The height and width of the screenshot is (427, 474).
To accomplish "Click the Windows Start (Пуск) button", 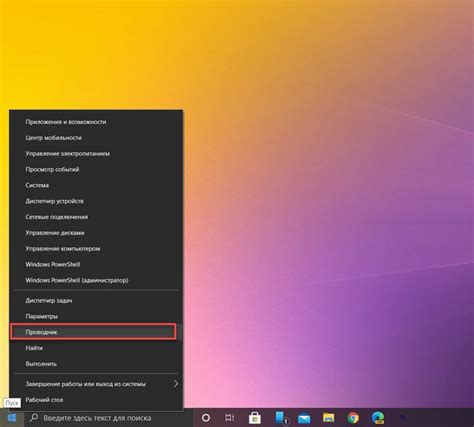I will [12, 418].
